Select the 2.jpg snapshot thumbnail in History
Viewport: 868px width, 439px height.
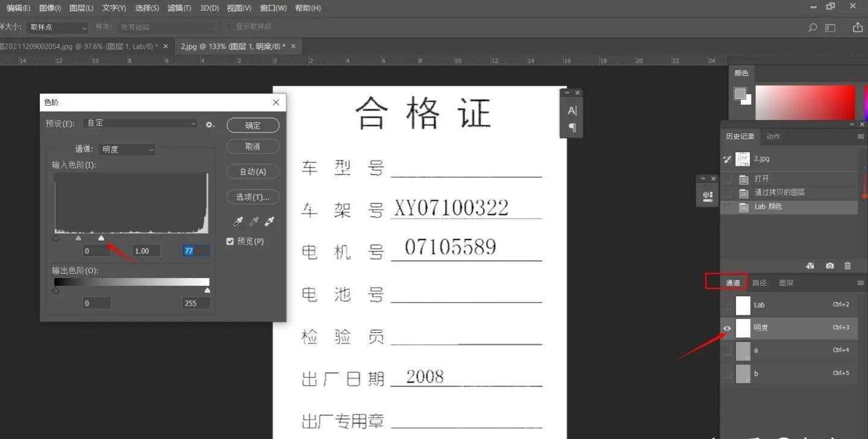[x=743, y=159]
